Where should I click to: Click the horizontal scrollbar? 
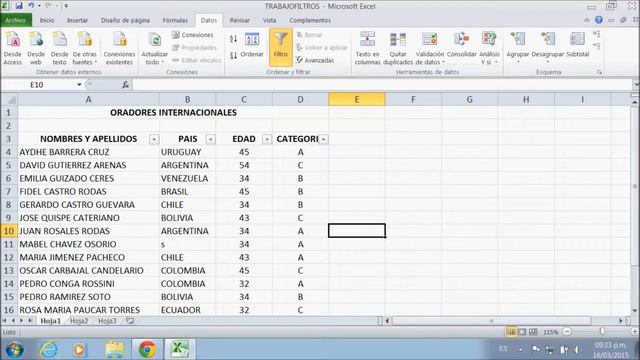point(491,321)
